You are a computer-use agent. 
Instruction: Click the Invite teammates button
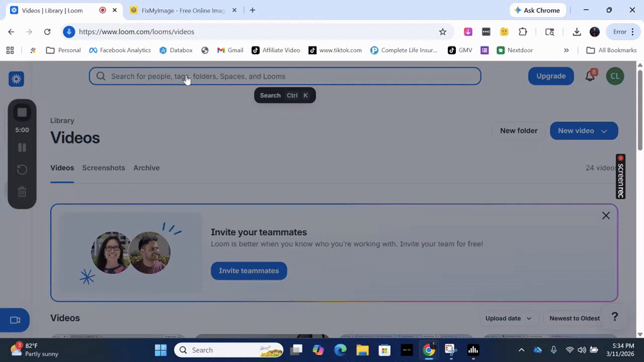(249, 271)
